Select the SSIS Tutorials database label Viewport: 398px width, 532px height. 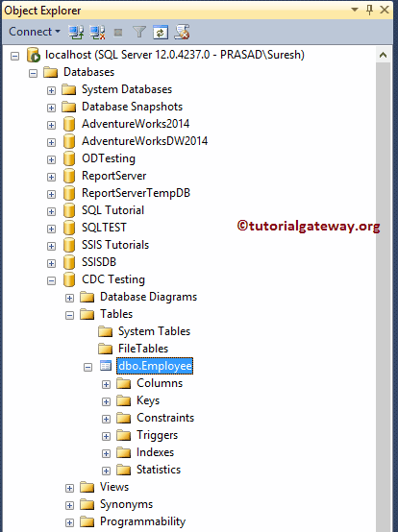(115, 245)
